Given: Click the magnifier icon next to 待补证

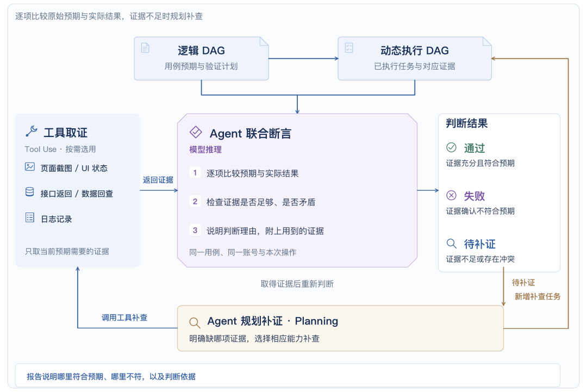Looking at the screenshot, I should click(452, 244).
